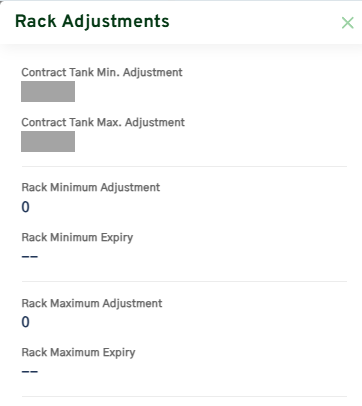The image size is (362, 406).
Task: Click the divider below Contract Tank Max. Adjustment box
Action: pos(184,166)
